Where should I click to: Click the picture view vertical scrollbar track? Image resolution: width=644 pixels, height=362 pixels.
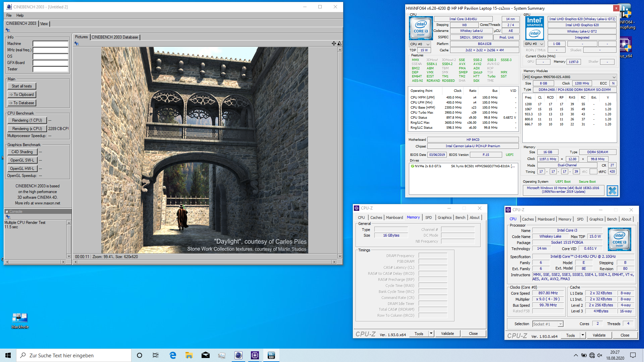[x=340, y=153]
